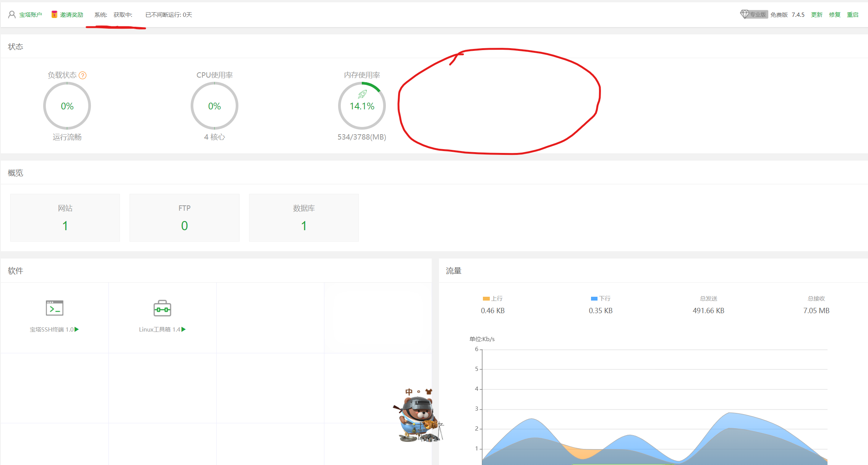The height and width of the screenshot is (465, 868).
Task: Open the 宝塔SSH终端 terminal icon
Action: click(x=54, y=308)
